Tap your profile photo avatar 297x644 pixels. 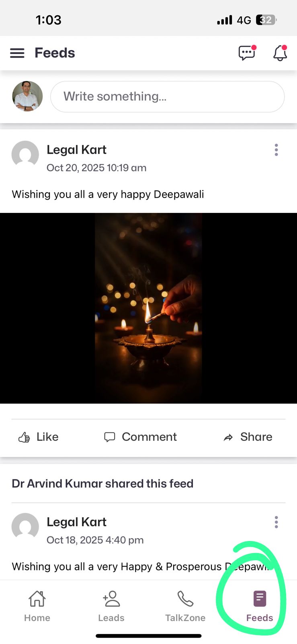27,96
